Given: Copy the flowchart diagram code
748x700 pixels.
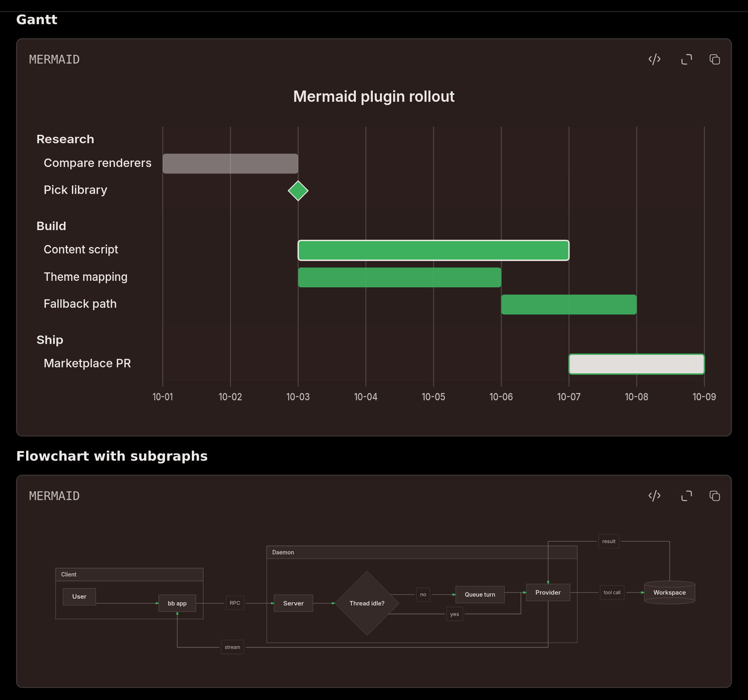Looking at the screenshot, I should (x=715, y=496).
